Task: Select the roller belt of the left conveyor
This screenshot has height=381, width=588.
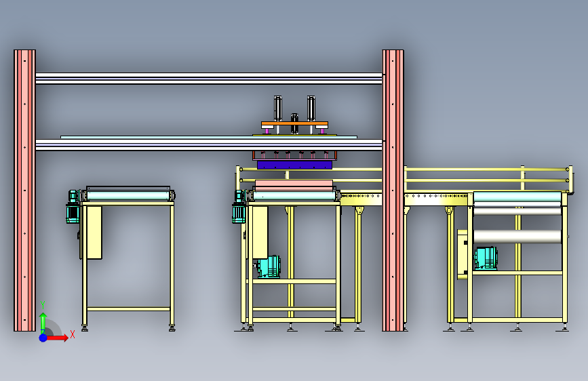Action: 128,196
